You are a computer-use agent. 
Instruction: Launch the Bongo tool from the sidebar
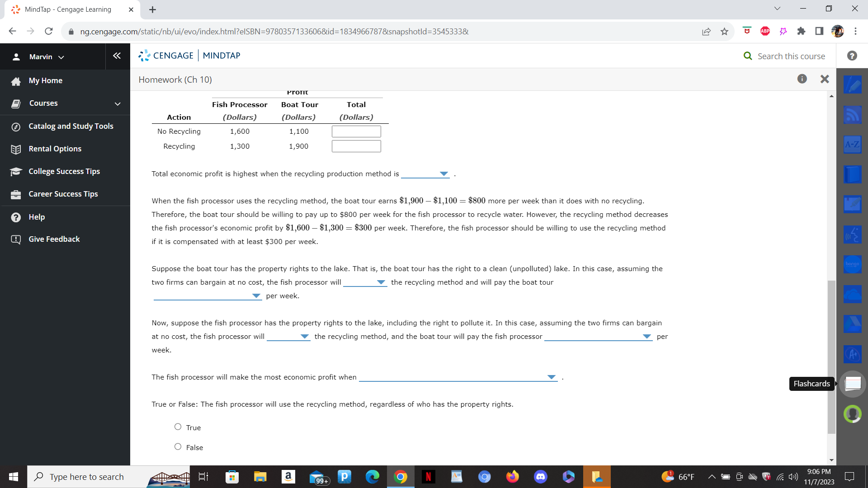point(853,264)
